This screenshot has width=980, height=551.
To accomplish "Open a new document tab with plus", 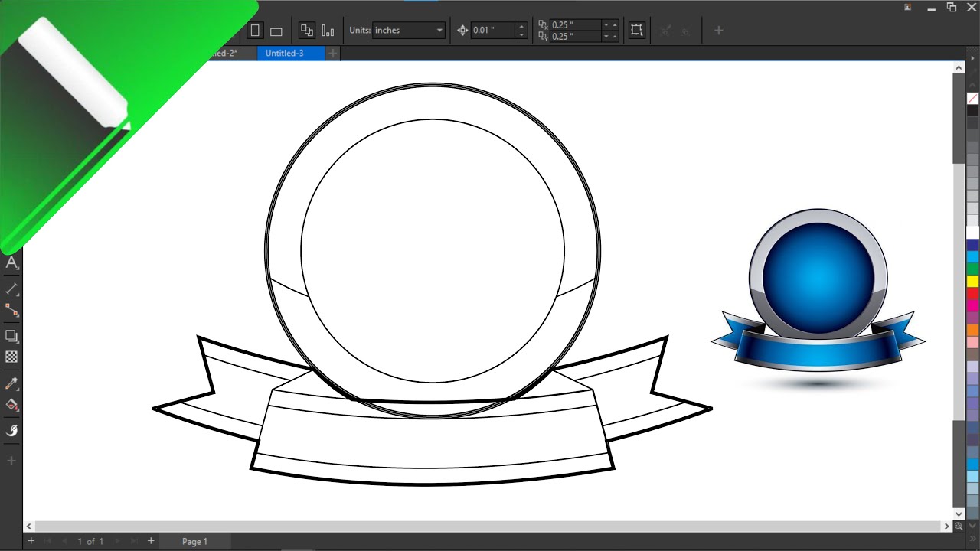I will 333,53.
